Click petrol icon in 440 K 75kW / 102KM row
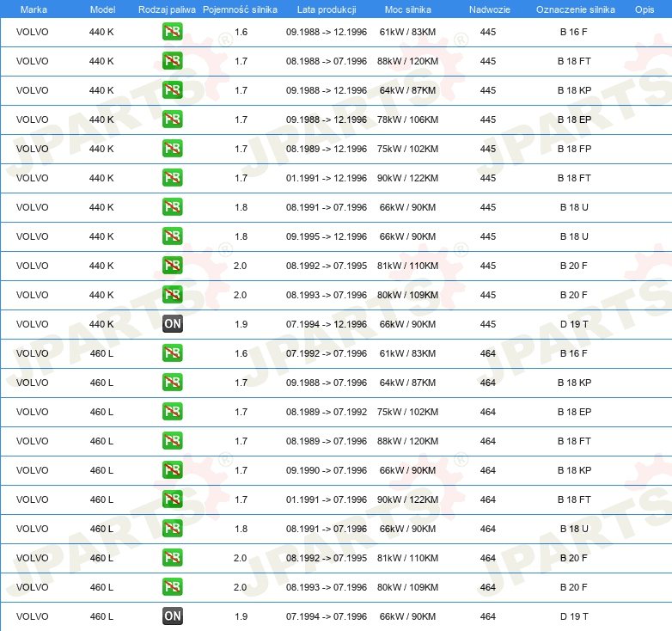 click(172, 149)
